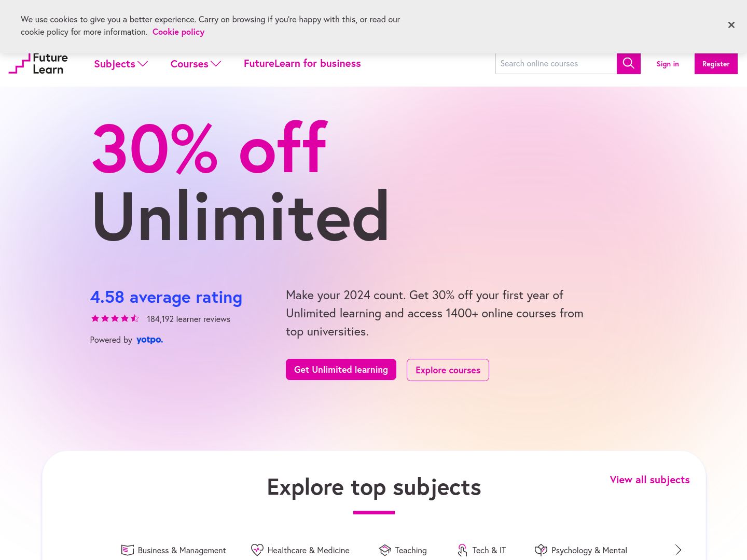The image size is (747, 560).
Task: Click the Explore courses button
Action: pyautogui.click(x=448, y=370)
